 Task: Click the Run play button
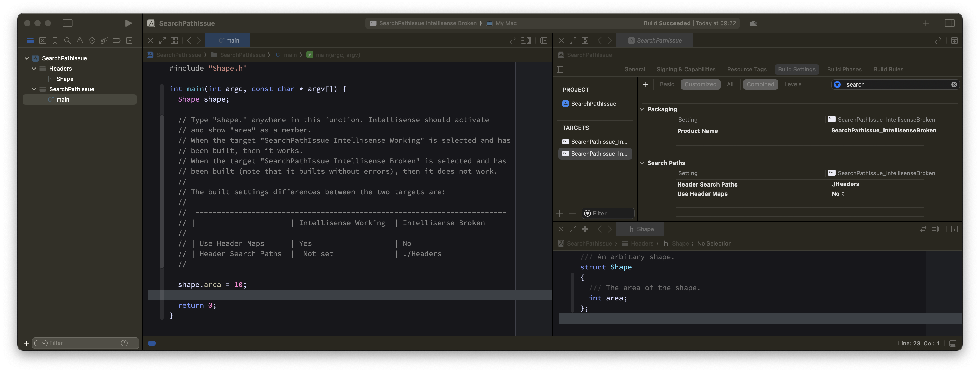point(128,23)
